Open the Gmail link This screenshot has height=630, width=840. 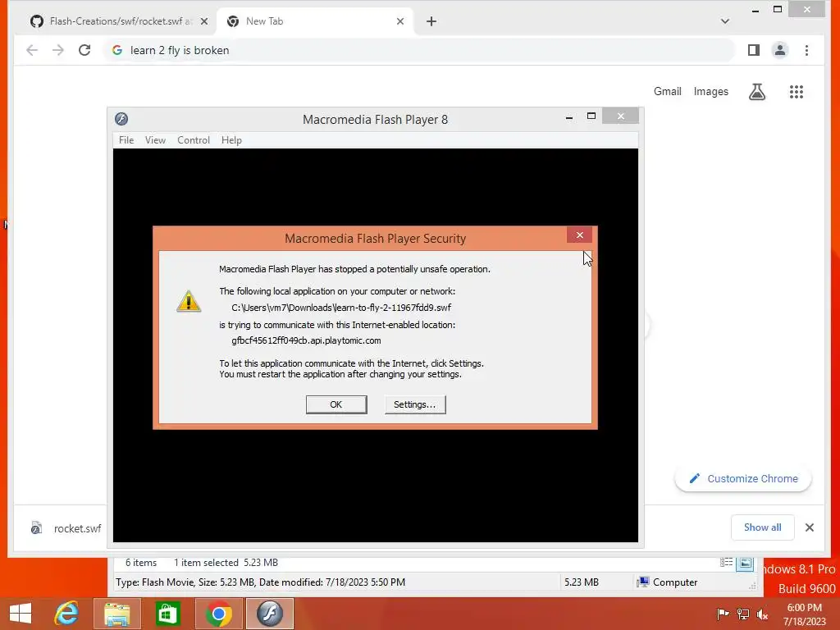click(668, 92)
